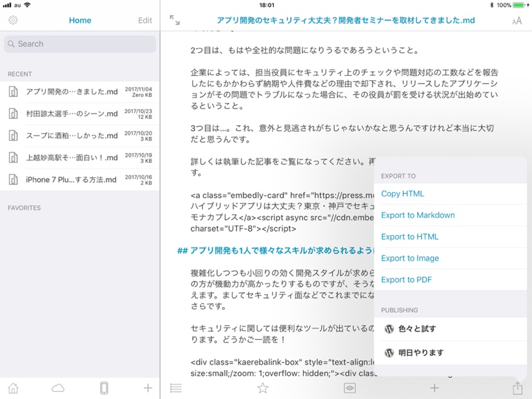Focus the Search field
The width and height of the screenshot is (532, 399).
pos(80,44)
